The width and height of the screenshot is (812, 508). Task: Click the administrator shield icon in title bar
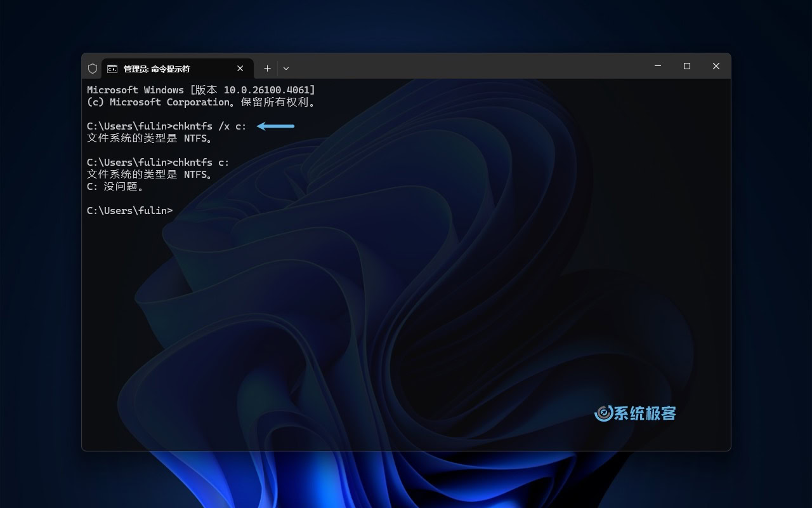pos(93,69)
